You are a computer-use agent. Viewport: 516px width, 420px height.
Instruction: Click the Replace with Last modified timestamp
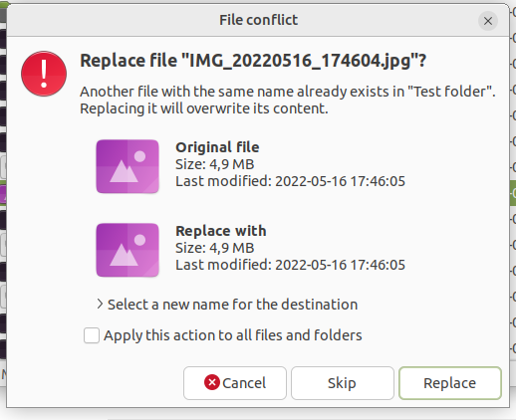point(290,265)
